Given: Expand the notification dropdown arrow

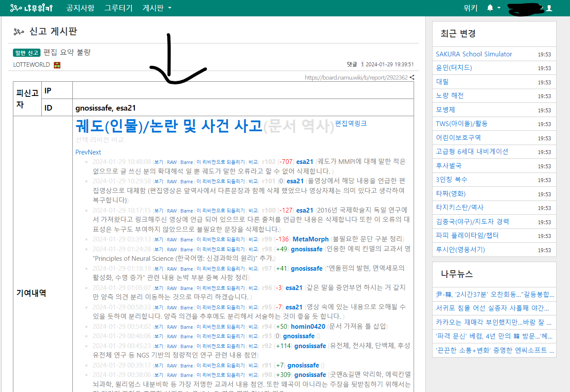Looking at the screenshot, I should (x=498, y=8).
